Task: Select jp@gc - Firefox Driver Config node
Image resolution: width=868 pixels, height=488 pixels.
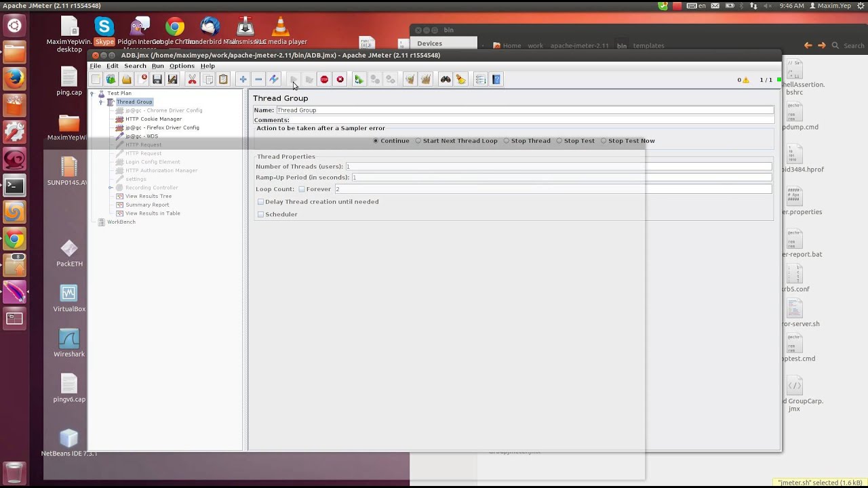Action: [162, 127]
